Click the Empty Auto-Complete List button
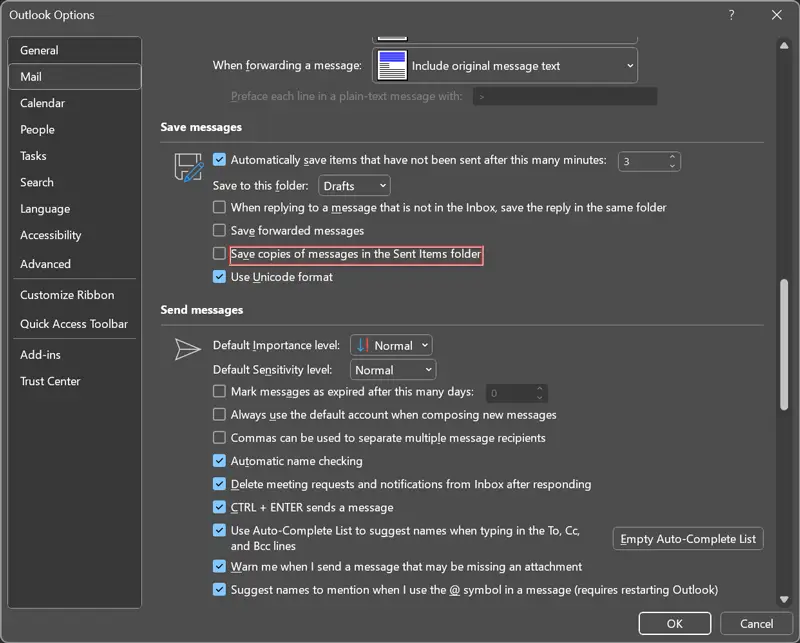 pyautogui.click(x=688, y=539)
